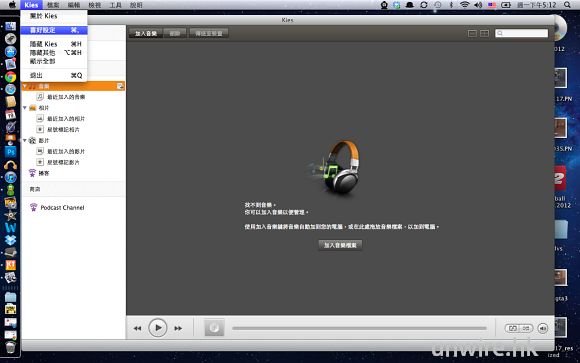Choose 關於 Kies in the Kies menu
This screenshot has height=363, width=580.
click(54, 16)
